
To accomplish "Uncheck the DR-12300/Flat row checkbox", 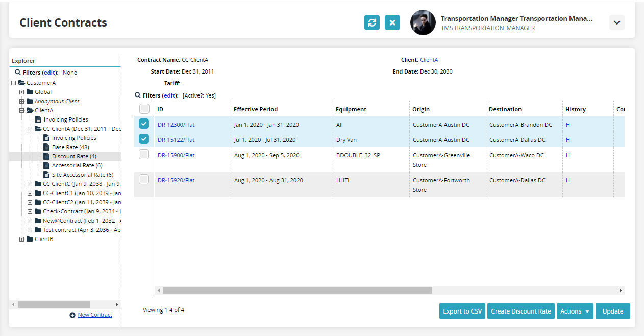I will click(144, 124).
